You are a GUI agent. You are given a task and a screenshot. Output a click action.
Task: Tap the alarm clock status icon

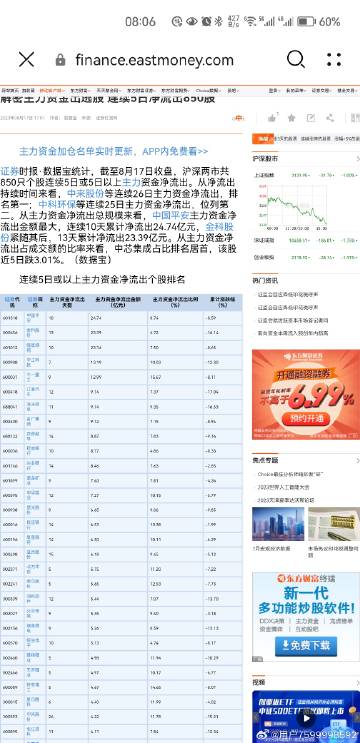(206, 22)
